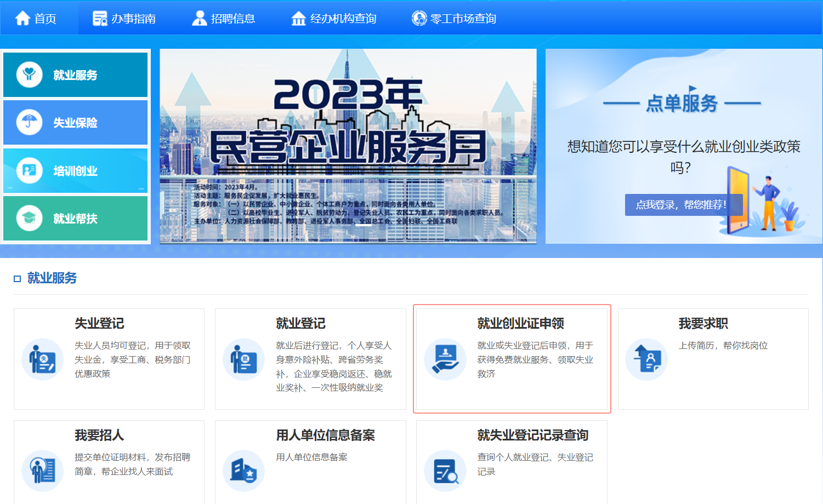Image resolution: width=823 pixels, height=504 pixels.
Task: Open the 就业创业证申领 title link
Action: point(520,323)
